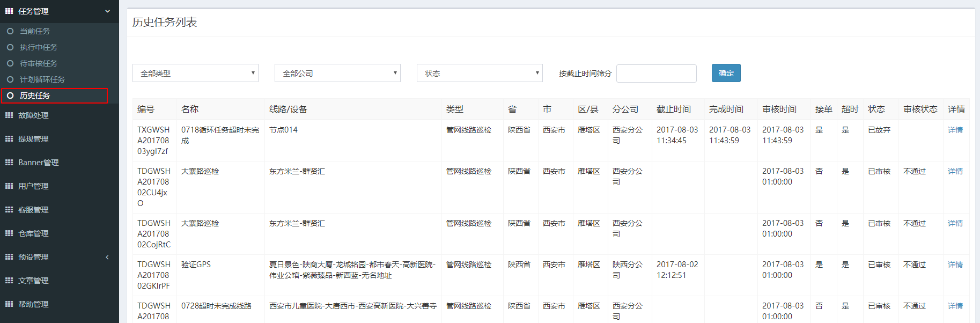Click grid icon beside 仓库管理
Image resolution: width=980 pixels, height=323 pixels.
tap(9, 233)
